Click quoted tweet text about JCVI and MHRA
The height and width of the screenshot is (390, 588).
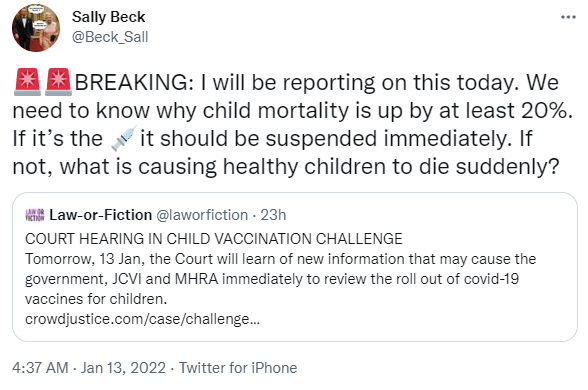point(272,279)
